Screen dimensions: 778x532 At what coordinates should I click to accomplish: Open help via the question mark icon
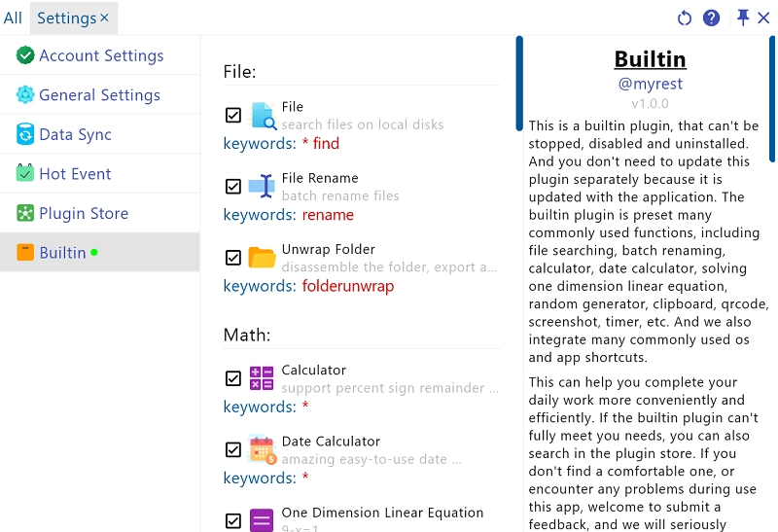(711, 18)
